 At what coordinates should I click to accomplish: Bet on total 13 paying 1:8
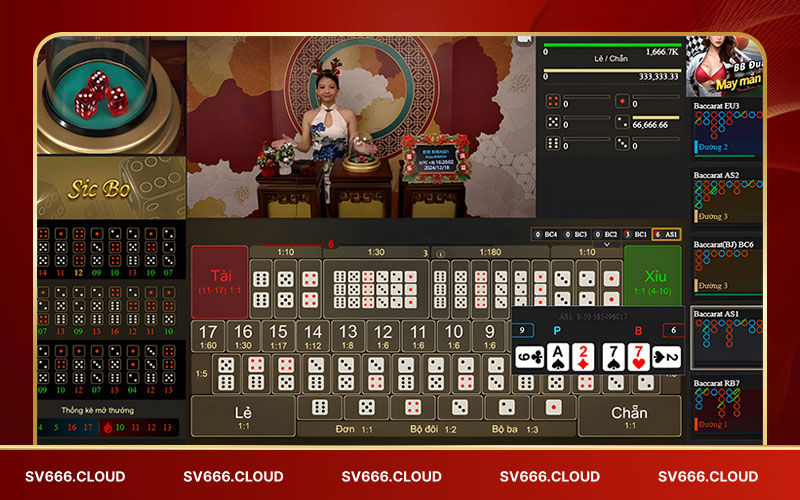click(x=348, y=336)
